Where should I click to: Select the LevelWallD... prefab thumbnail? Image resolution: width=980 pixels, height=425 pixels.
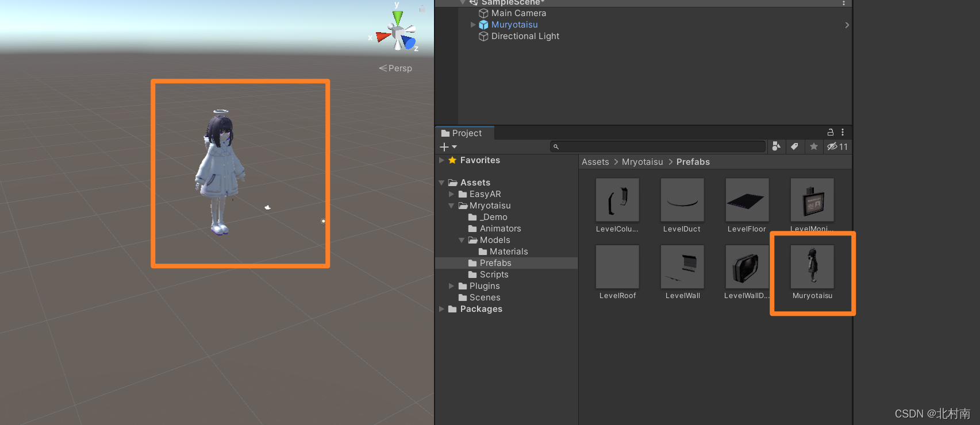coord(747,266)
